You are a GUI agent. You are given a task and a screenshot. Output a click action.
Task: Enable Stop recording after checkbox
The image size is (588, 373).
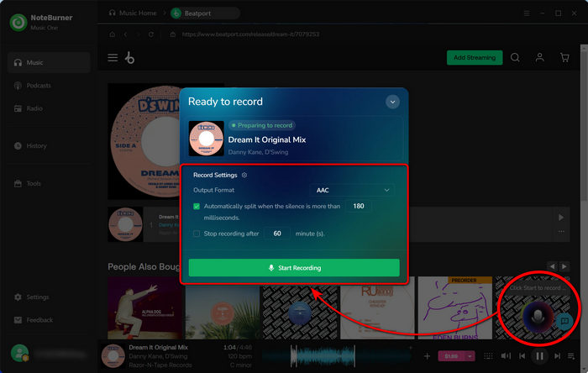[x=197, y=234]
